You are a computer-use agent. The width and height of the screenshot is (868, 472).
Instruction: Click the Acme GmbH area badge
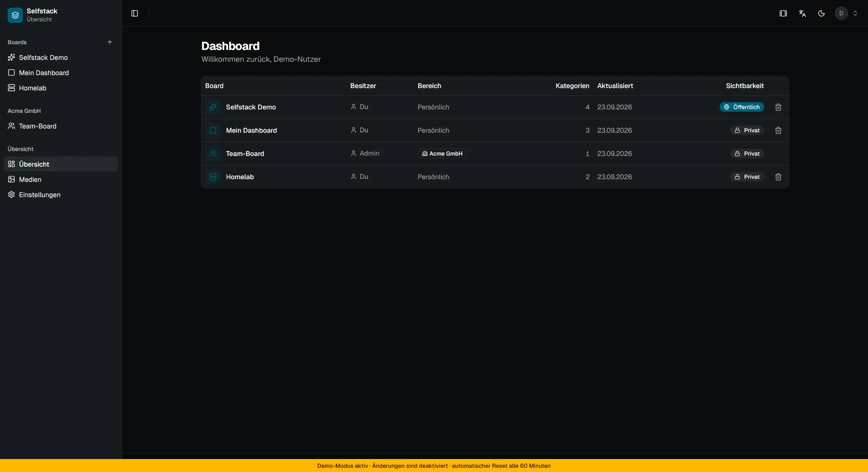click(442, 154)
